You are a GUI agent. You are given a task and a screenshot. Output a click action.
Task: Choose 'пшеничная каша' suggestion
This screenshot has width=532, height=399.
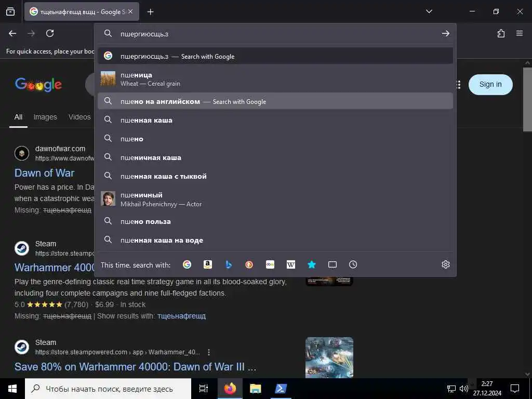coord(275,157)
